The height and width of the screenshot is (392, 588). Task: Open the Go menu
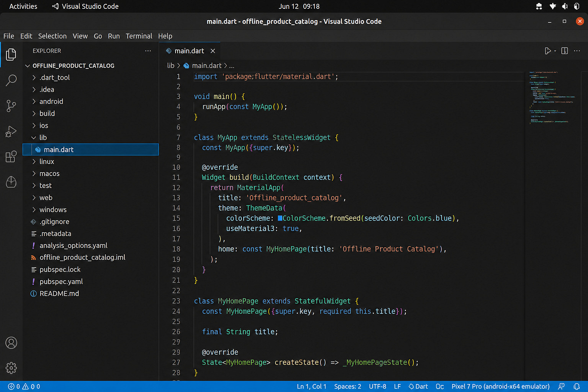click(98, 36)
